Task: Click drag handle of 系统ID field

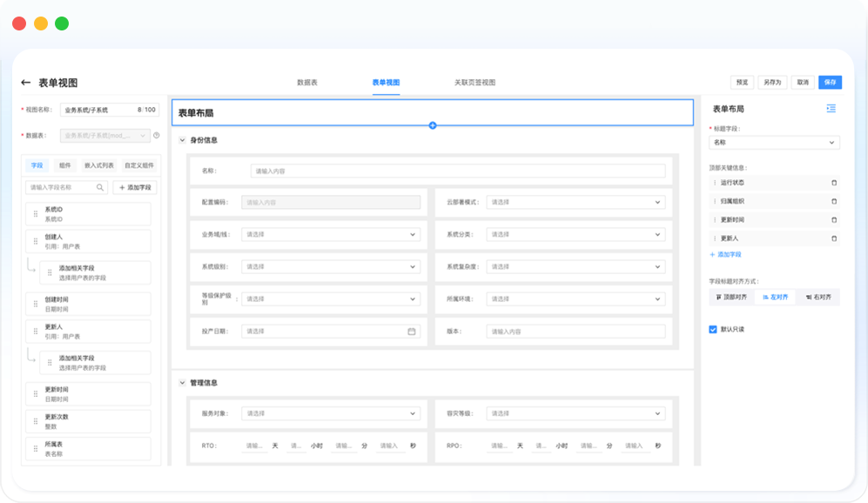Action: coord(34,214)
